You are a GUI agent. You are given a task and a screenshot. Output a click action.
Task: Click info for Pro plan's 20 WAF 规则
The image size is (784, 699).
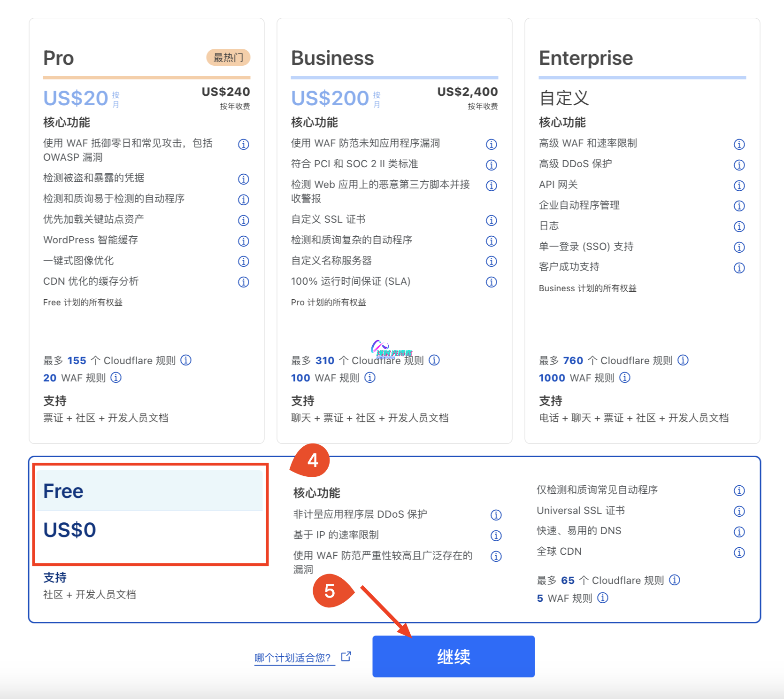pyautogui.click(x=116, y=378)
